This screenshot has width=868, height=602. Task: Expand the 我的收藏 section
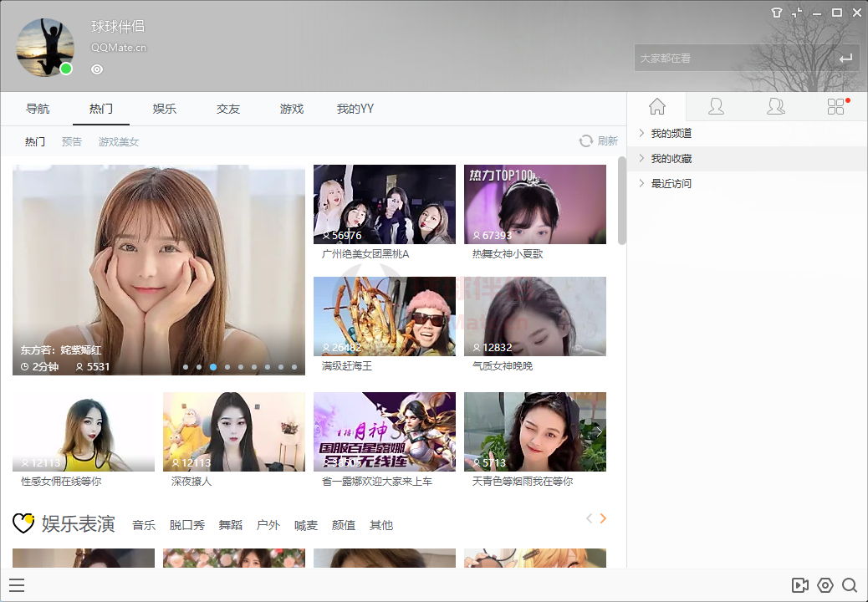pos(671,159)
